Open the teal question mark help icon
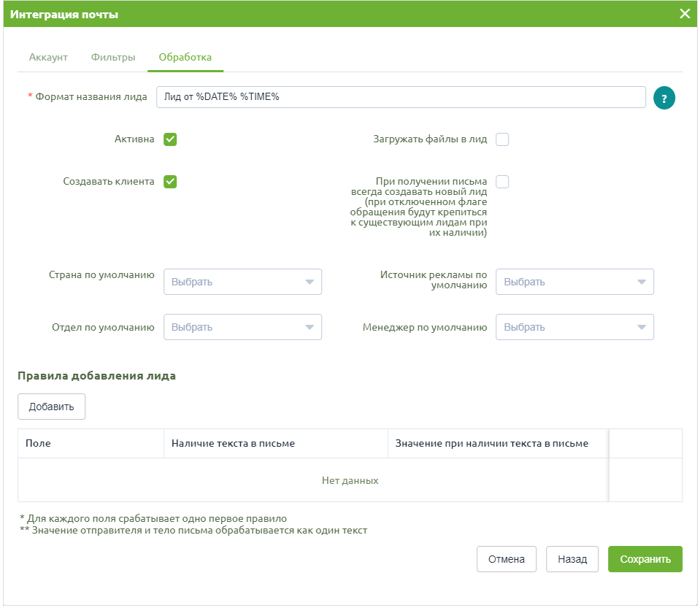This screenshot has width=700, height=608. click(x=664, y=98)
